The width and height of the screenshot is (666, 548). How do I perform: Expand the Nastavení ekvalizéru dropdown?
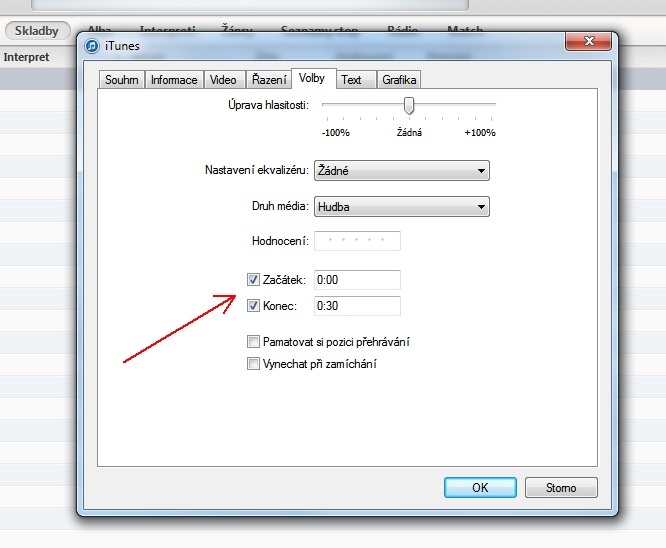click(401, 171)
